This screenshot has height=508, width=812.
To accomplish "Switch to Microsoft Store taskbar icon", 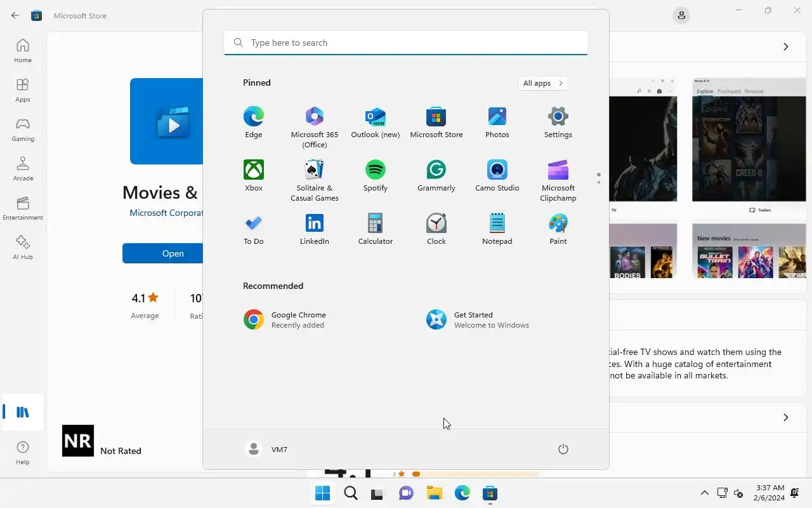I will point(490,493).
